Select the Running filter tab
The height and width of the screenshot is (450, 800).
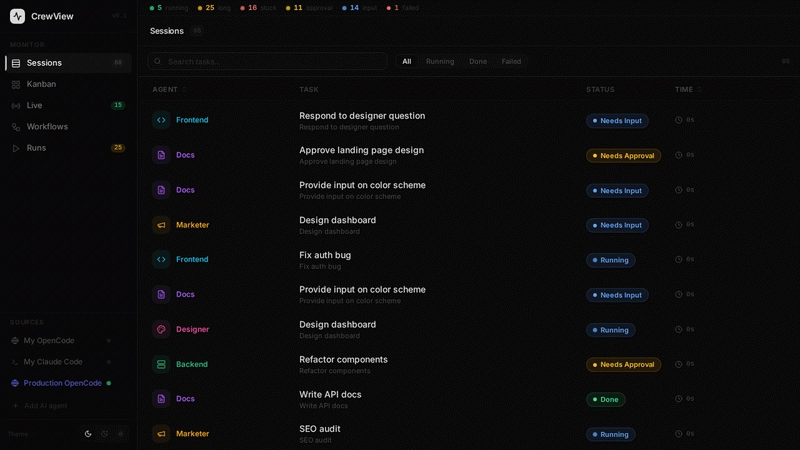[440, 61]
